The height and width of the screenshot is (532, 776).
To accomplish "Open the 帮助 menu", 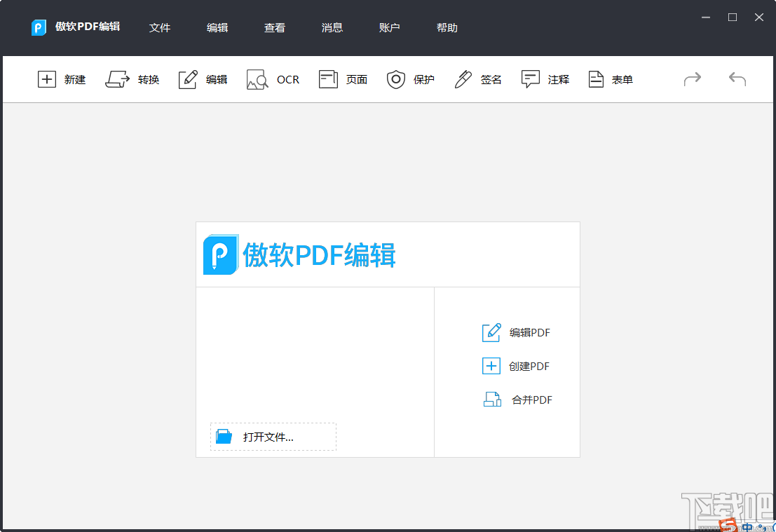I will [x=447, y=28].
